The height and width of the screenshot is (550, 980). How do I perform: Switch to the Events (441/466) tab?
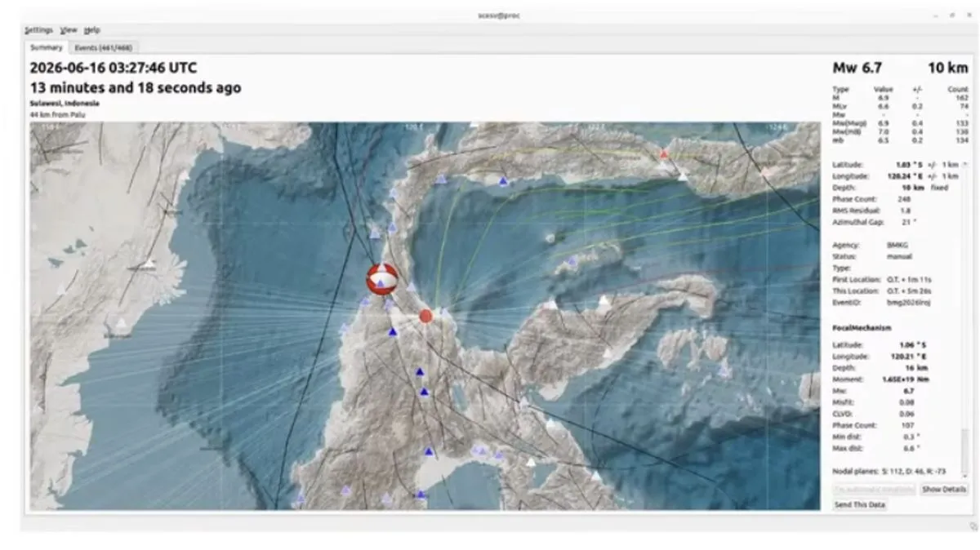click(x=104, y=48)
